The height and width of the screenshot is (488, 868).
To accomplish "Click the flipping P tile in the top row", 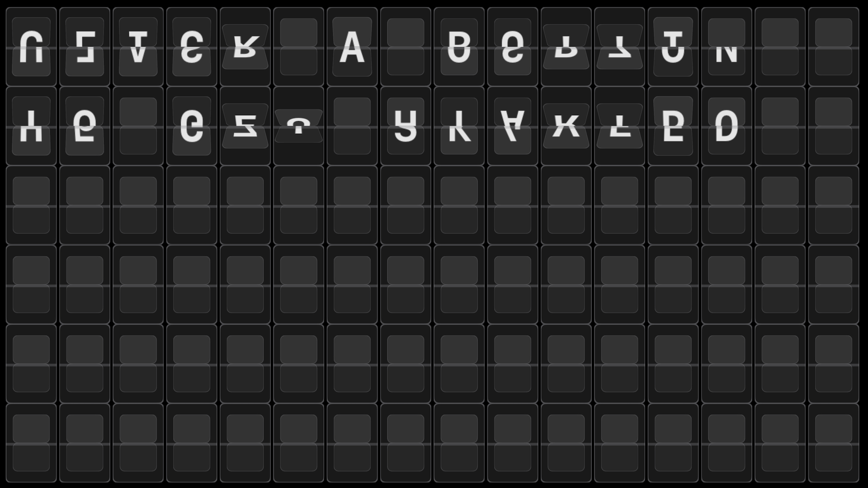I will 566,47.
